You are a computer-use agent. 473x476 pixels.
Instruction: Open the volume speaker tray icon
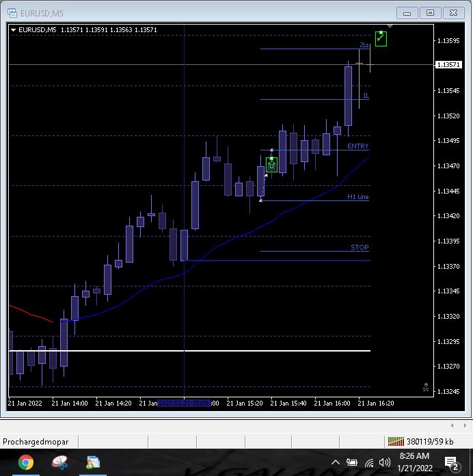tap(384, 462)
